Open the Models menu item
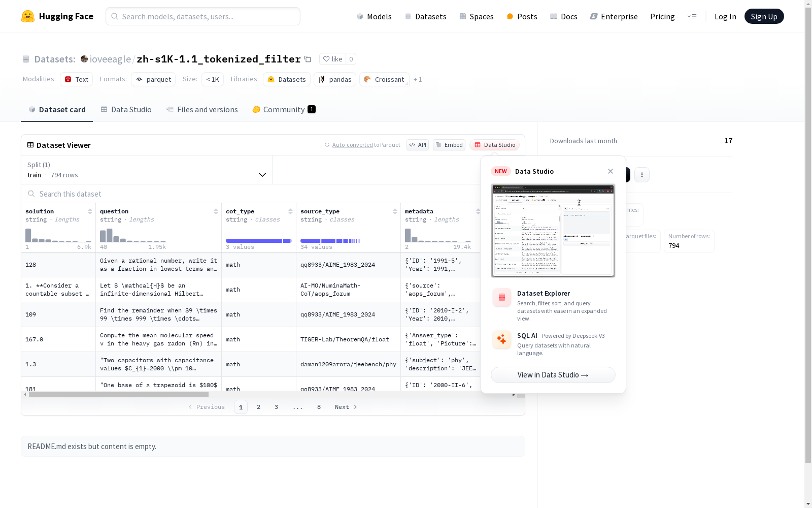Screen dimensions: 812x508 374,16
